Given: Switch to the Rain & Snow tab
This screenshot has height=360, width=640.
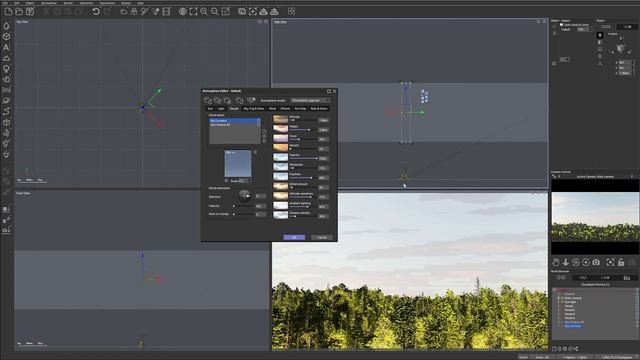Looking at the screenshot, I should [x=319, y=109].
